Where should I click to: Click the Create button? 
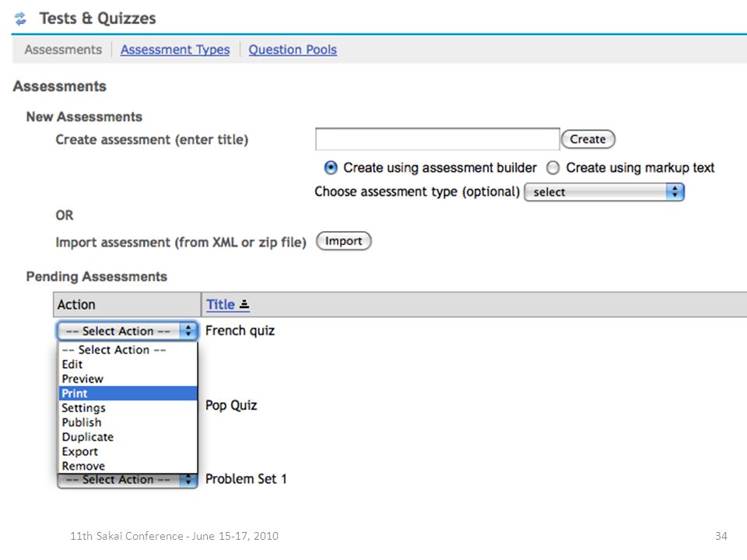point(588,139)
